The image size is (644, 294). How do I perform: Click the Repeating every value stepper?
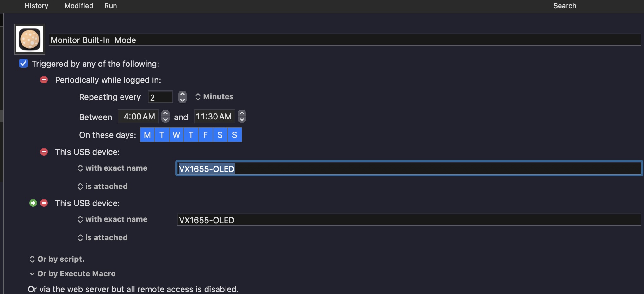coord(182,97)
